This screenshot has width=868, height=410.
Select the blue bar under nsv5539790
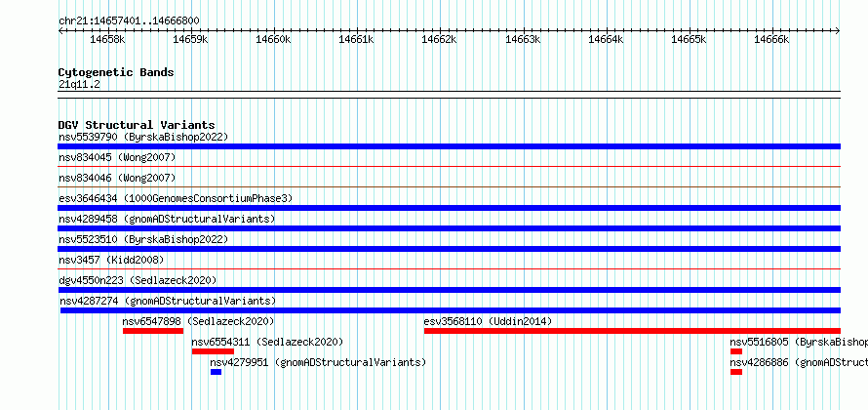click(x=449, y=146)
